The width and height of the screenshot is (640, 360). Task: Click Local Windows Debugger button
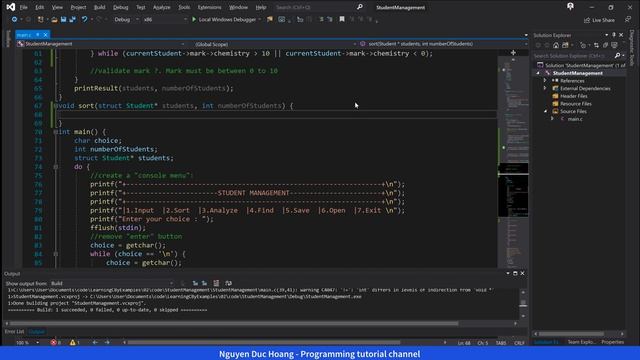click(x=227, y=19)
